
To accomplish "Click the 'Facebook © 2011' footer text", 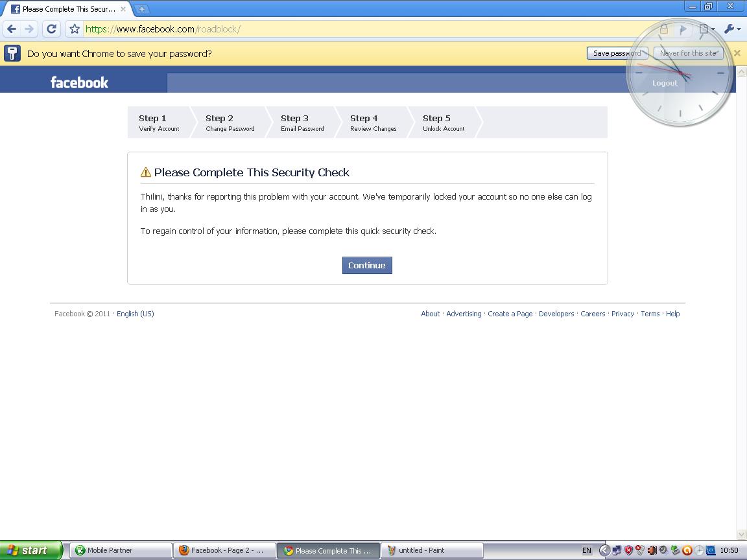I will (x=82, y=314).
